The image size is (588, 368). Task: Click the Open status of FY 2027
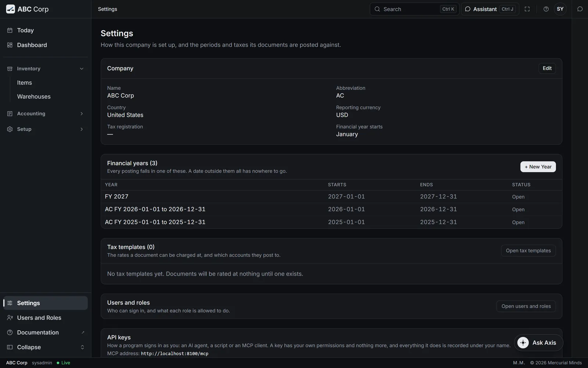click(518, 197)
